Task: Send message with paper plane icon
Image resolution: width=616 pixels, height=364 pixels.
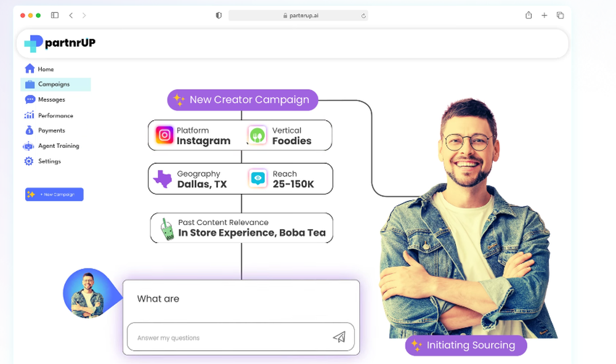Action: point(339,337)
